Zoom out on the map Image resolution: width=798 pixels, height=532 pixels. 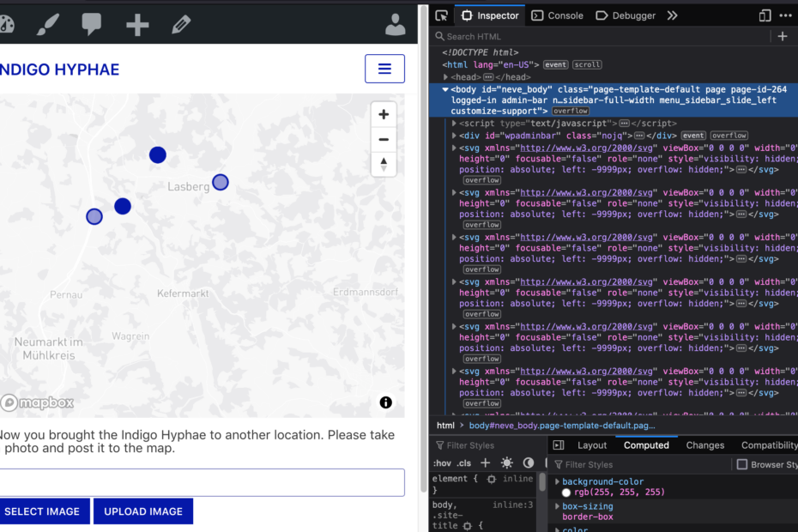coord(384,140)
